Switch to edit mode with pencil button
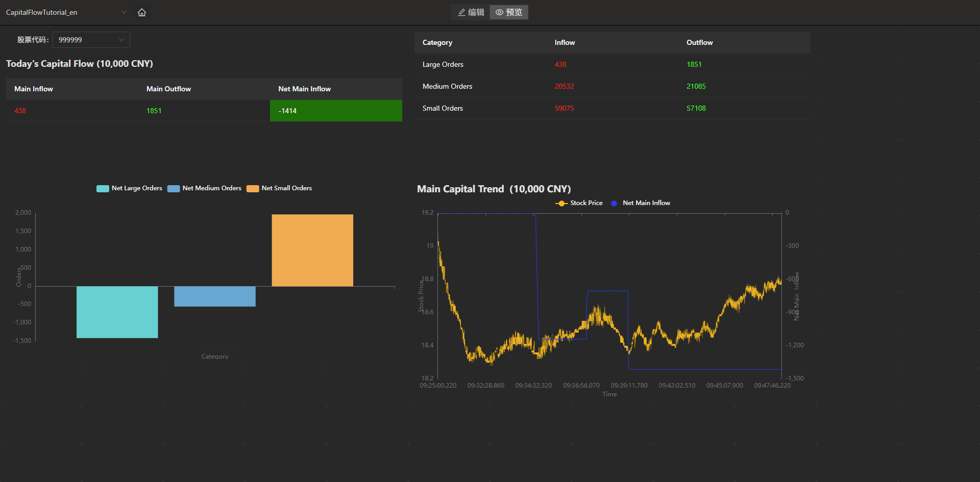Image resolution: width=980 pixels, height=482 pixels. tap(471, 12)
